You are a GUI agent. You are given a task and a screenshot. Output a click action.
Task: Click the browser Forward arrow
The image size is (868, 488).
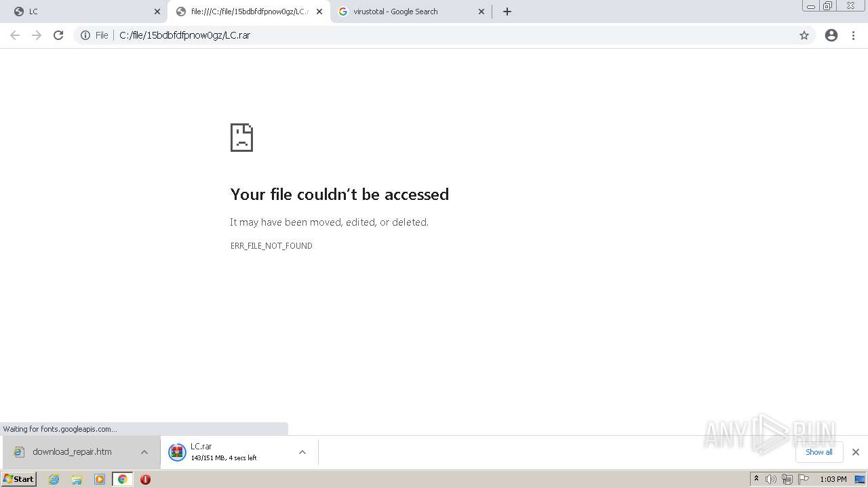coord(37,35)
